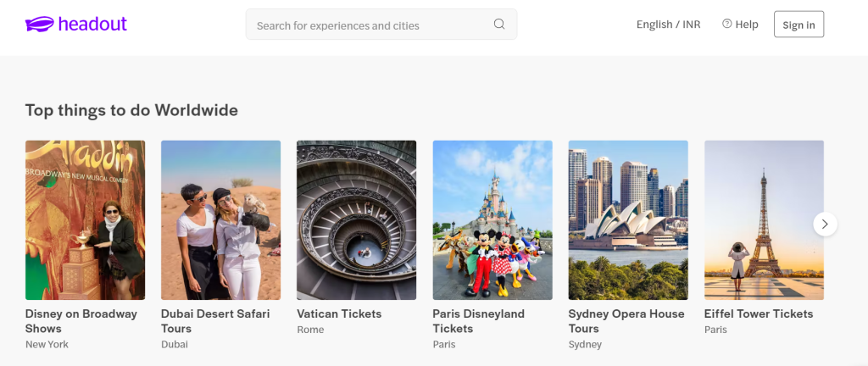868x366 pixels.
Task: Open the Help menu link
Action: (740, 25)
